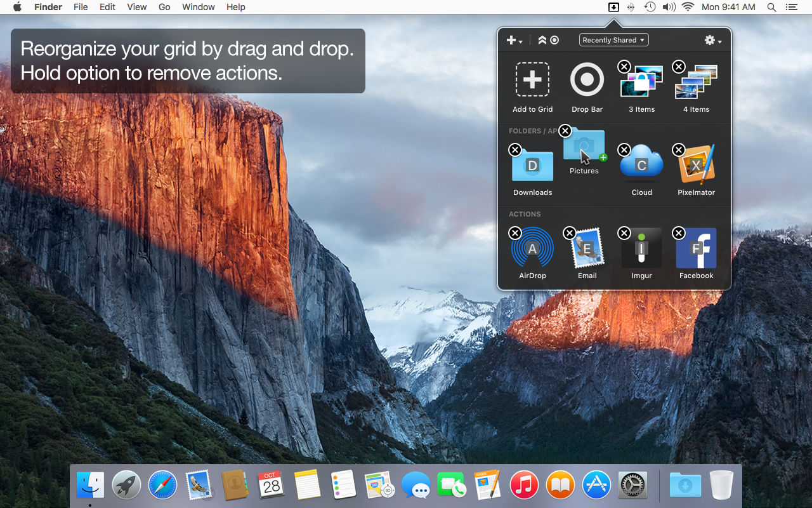The height and width of the screenshot is (508, 812).
Task: Click the 3 Items shared thumbnail stack
Action: click(x=641, y=81)
